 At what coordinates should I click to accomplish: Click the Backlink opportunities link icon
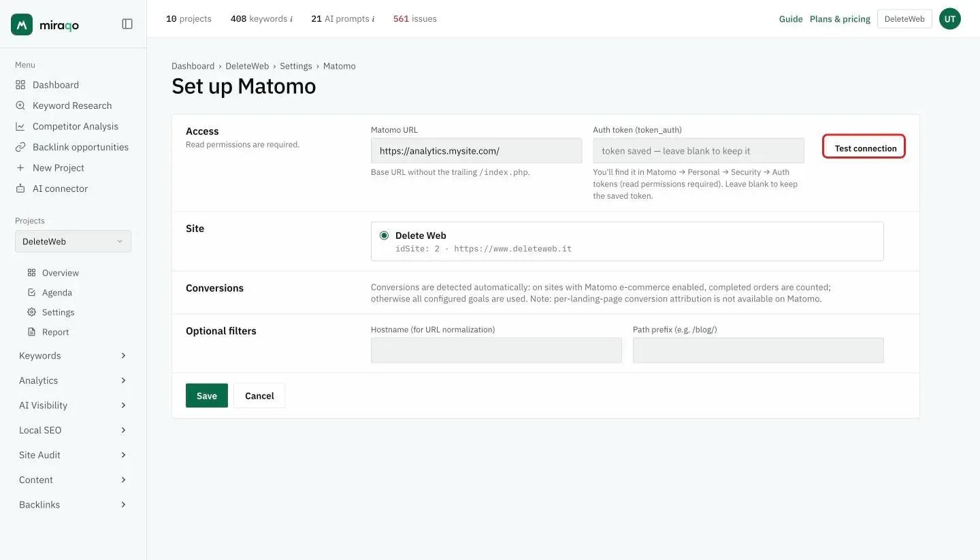tap(20, 147)
